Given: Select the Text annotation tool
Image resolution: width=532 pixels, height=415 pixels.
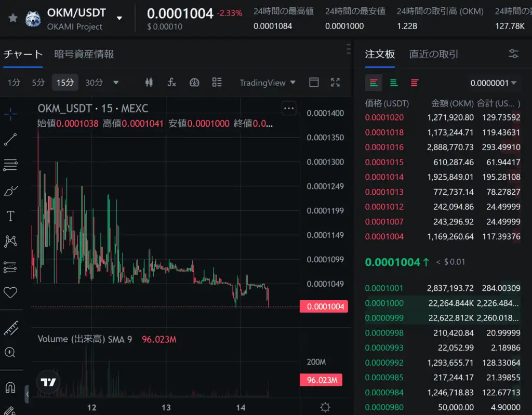Looking at the screenshot, I should click(10, 216).
